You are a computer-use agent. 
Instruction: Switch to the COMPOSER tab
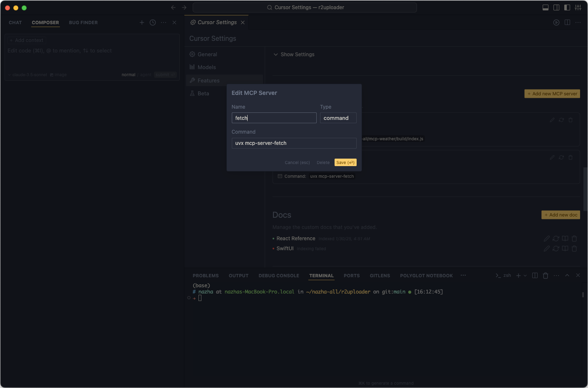[45, 22]
